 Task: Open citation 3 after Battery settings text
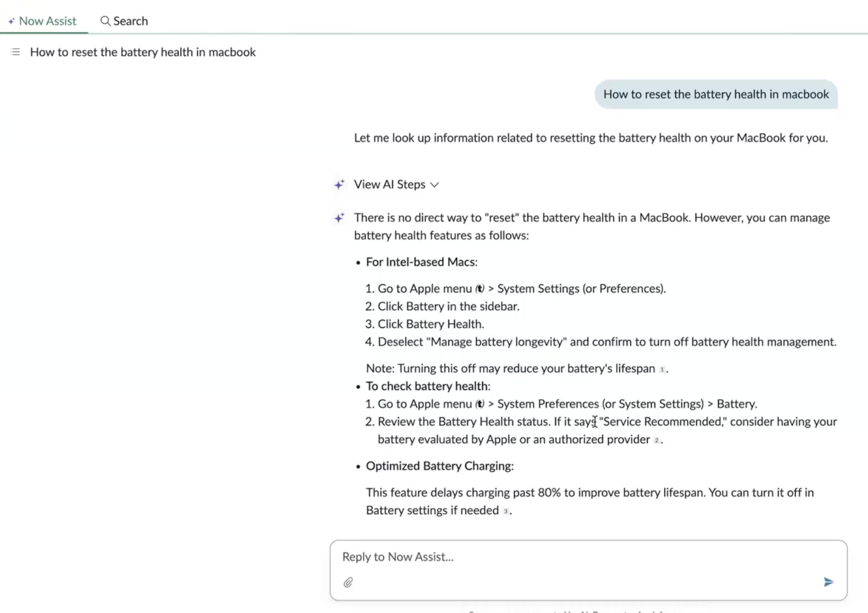[x=506, y=512]
